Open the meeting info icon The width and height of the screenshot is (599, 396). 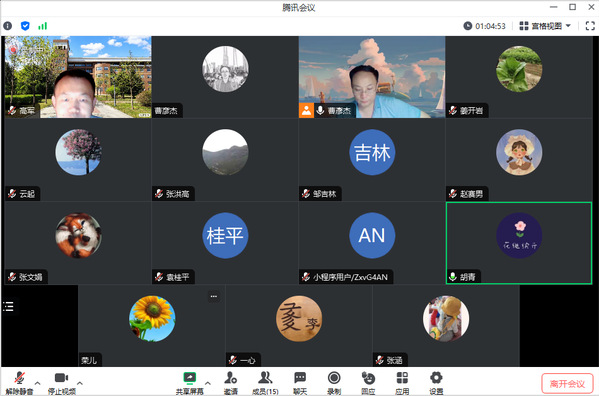[x=8, y=26]
